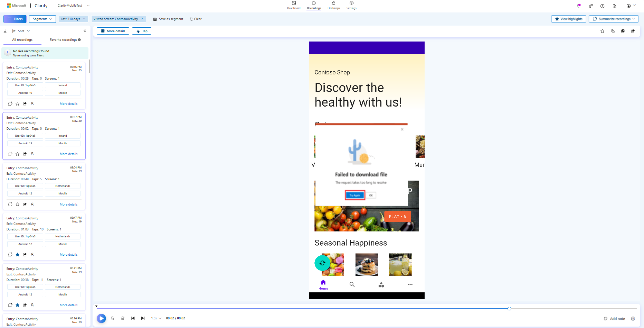Expand the Segments dropdown
The width and height of the screenshot is (644, 328).
click(x=42, y=19)
